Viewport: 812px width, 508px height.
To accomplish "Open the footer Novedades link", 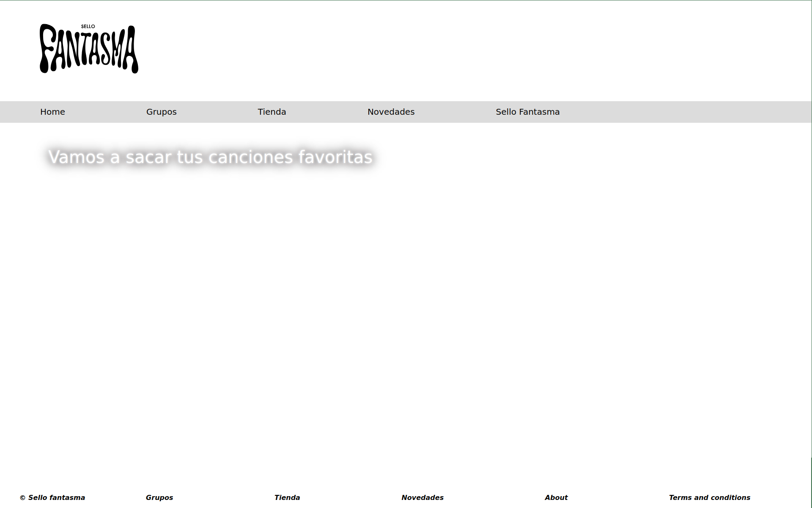I will click(x=422, y=497).
